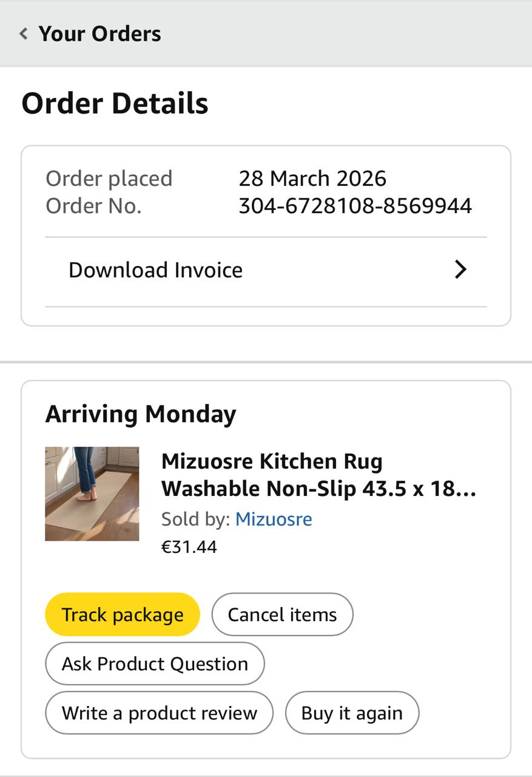Screen dimensions: 532x777
Task: Click the 'Order No.' label
Action: [x=93, y=206]
